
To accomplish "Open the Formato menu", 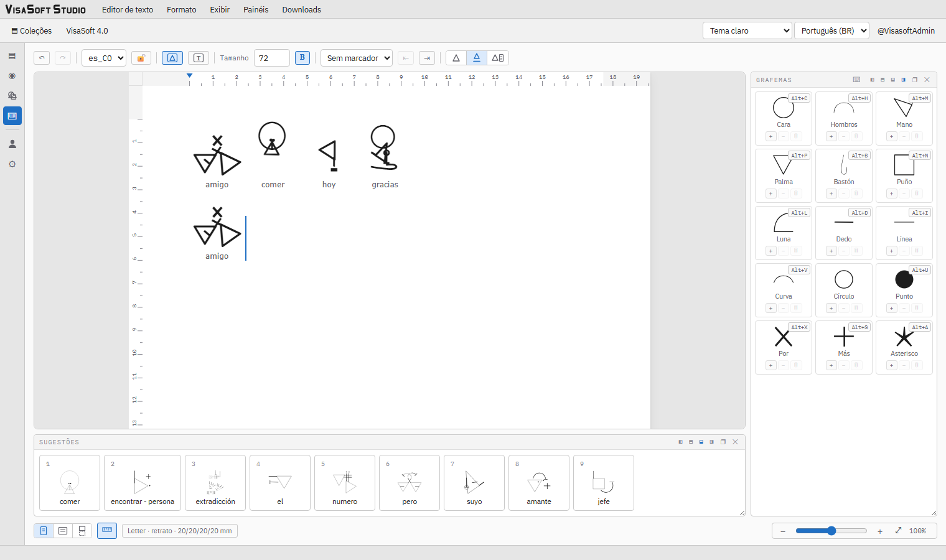I will [182, 9].
